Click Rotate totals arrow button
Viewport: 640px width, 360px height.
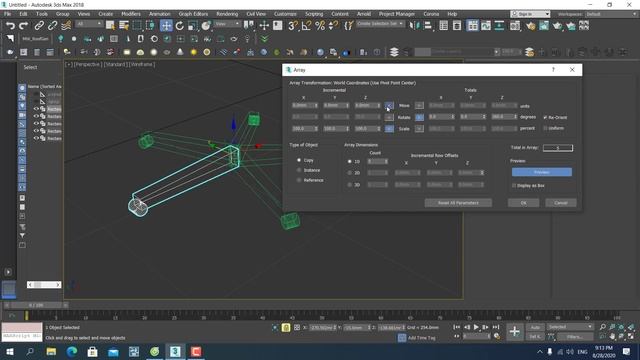coord(419,117)
